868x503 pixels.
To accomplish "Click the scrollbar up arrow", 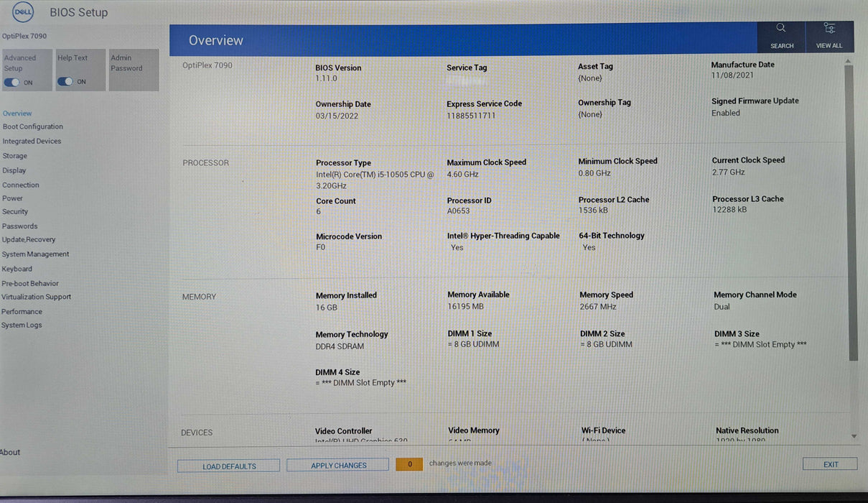I will 849,62.
